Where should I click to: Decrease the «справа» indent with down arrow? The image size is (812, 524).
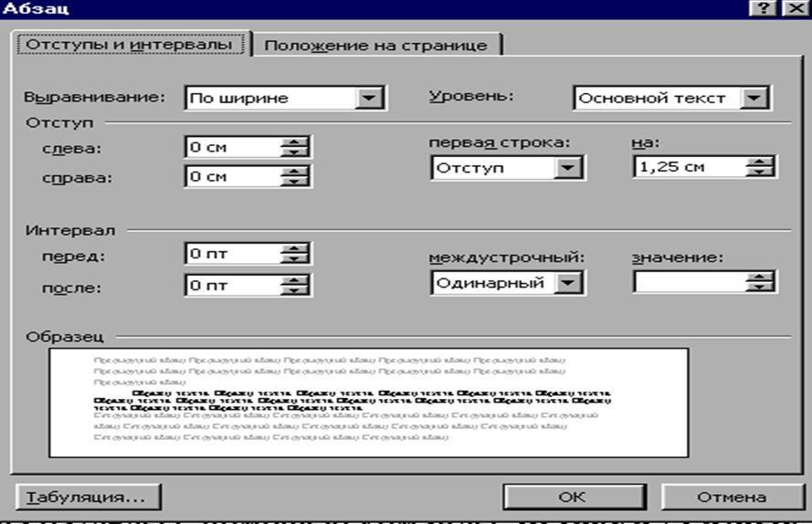(295, 182)
